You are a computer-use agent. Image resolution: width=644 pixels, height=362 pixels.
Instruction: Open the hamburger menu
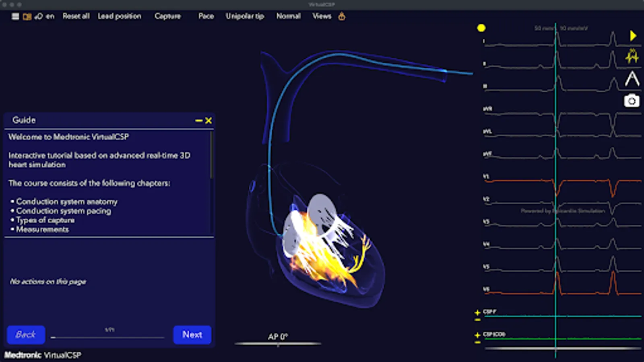[x=15, y=16]
